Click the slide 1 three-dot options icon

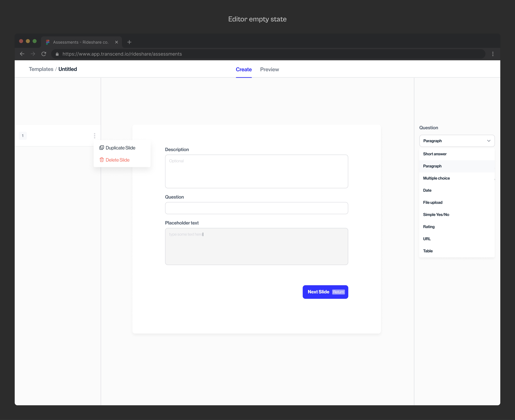(94, 136)
